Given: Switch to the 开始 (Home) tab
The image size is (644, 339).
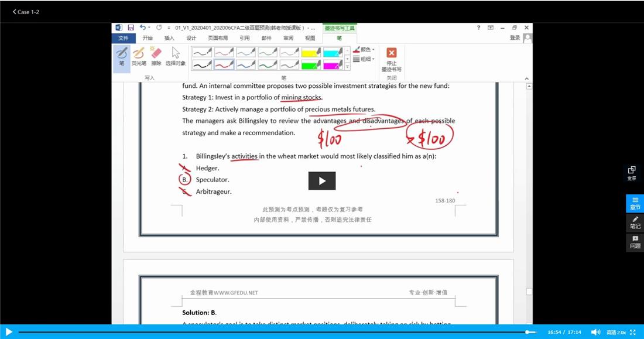Looking at the screenshot, I should point(148,38).
